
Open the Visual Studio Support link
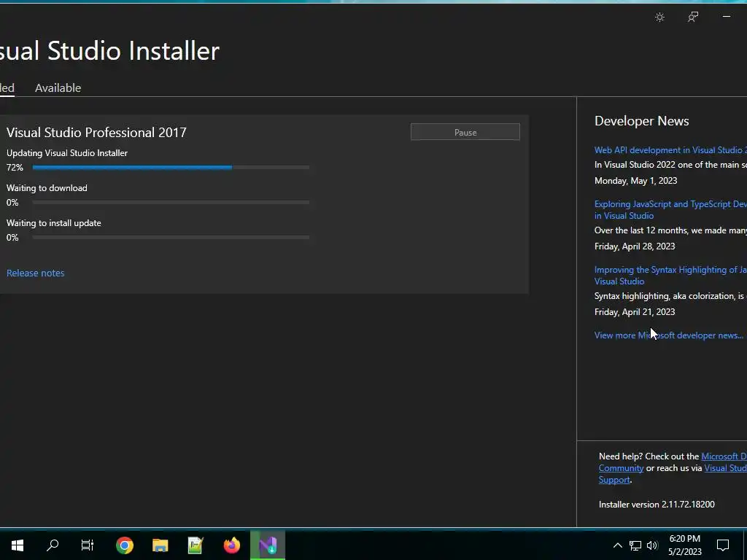click(x=726, y=468)
